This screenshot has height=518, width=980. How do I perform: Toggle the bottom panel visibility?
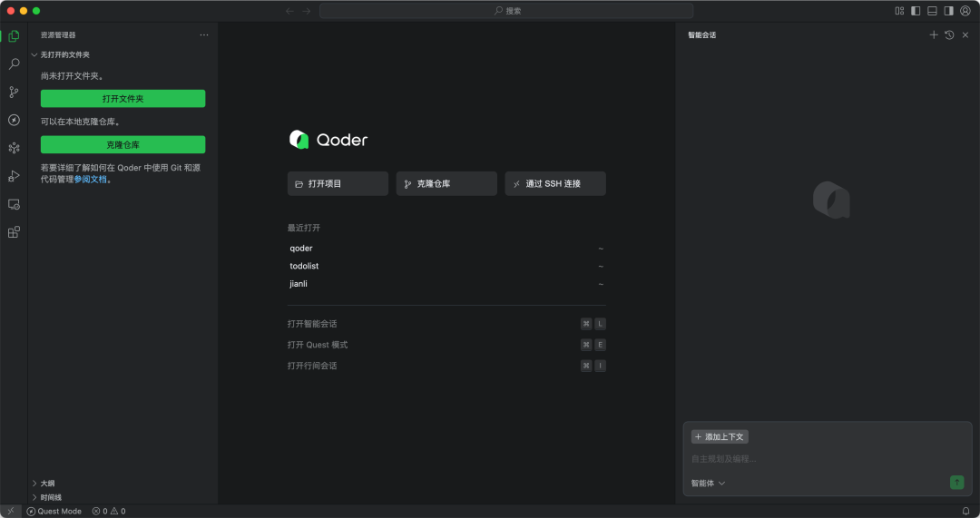click(932, 11)
